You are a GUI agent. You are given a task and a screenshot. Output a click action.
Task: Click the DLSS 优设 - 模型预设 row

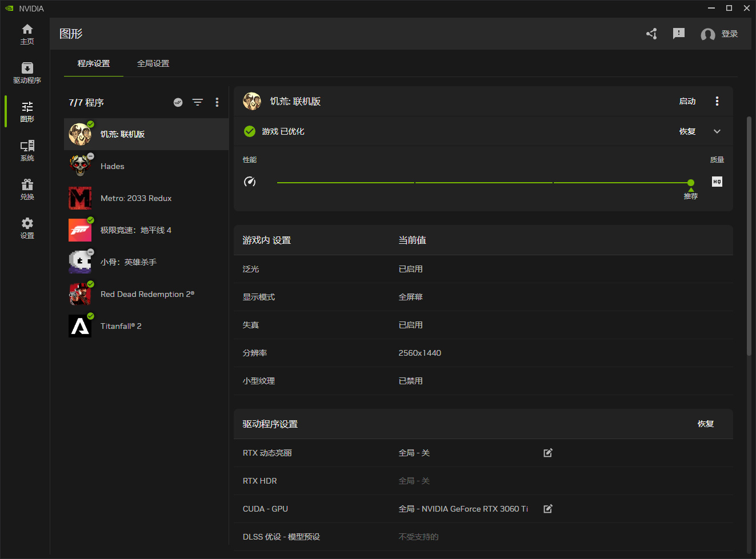point(483,537)
